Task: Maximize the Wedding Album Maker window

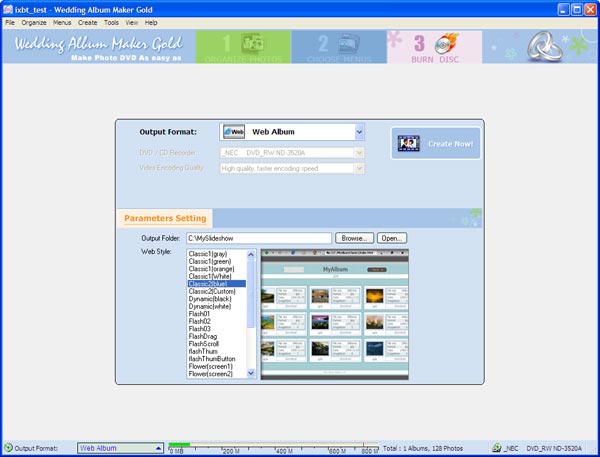Action: pos(577,10)
